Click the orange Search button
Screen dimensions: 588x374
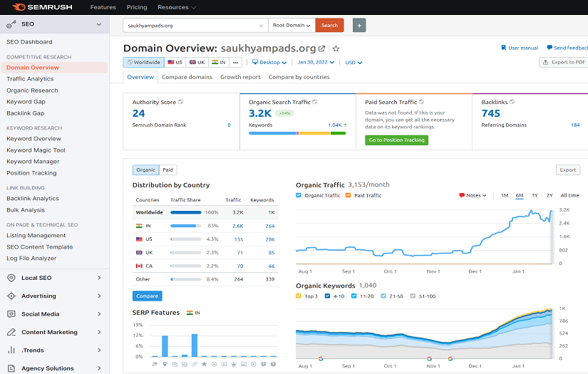coord(329,26)
